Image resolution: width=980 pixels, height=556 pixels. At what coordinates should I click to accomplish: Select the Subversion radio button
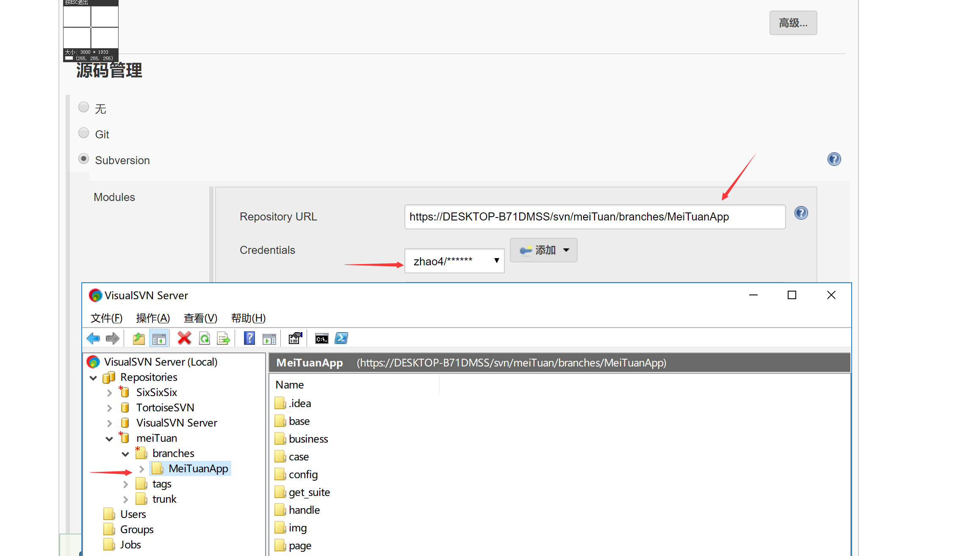83,159
